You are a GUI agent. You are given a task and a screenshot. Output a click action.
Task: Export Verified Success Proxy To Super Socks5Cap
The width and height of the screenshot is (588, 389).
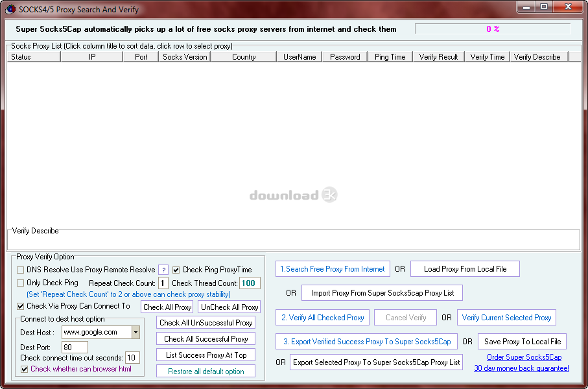coord(367,342)
